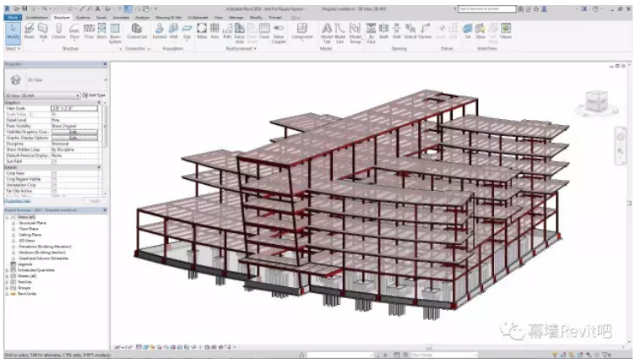The image size is (636, 364).
Task: Select the Wall foundation tool
Action: click(x=174, y=31)
